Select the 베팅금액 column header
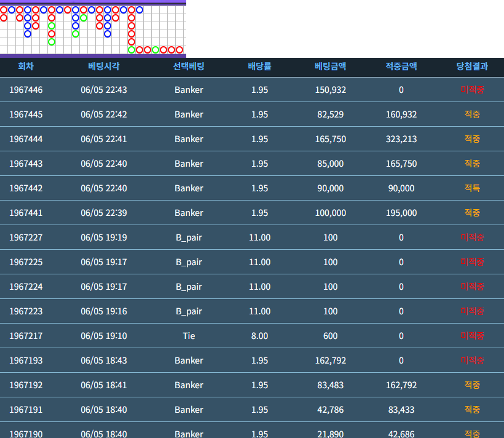This screenshot has width=504, height=438. pos(331,66)
